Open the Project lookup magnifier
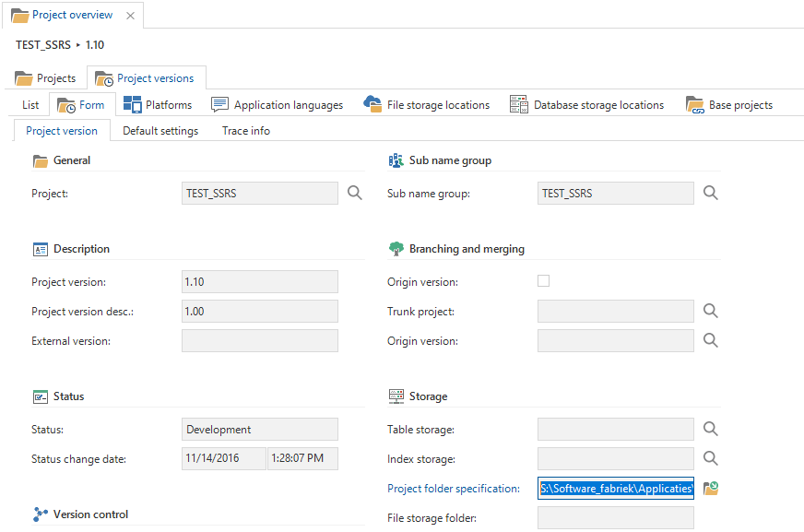This screenshot has height=532, width=804. pos(355,193)
